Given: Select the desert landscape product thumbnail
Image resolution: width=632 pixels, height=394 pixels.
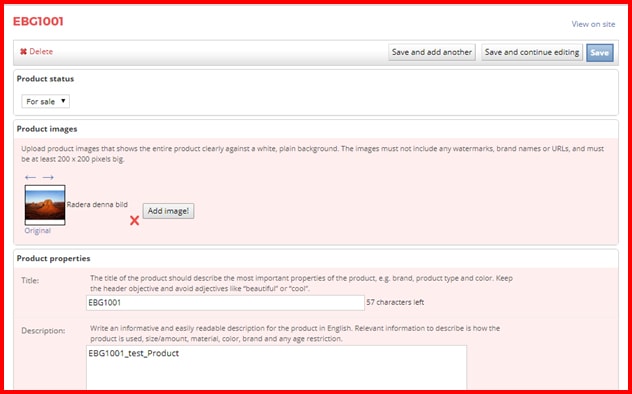Looking at the screenshot, I should click(x=45, y=205).
